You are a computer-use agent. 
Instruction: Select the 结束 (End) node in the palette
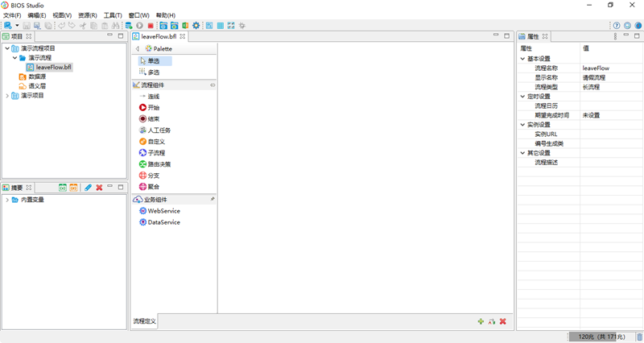point(153,118)
